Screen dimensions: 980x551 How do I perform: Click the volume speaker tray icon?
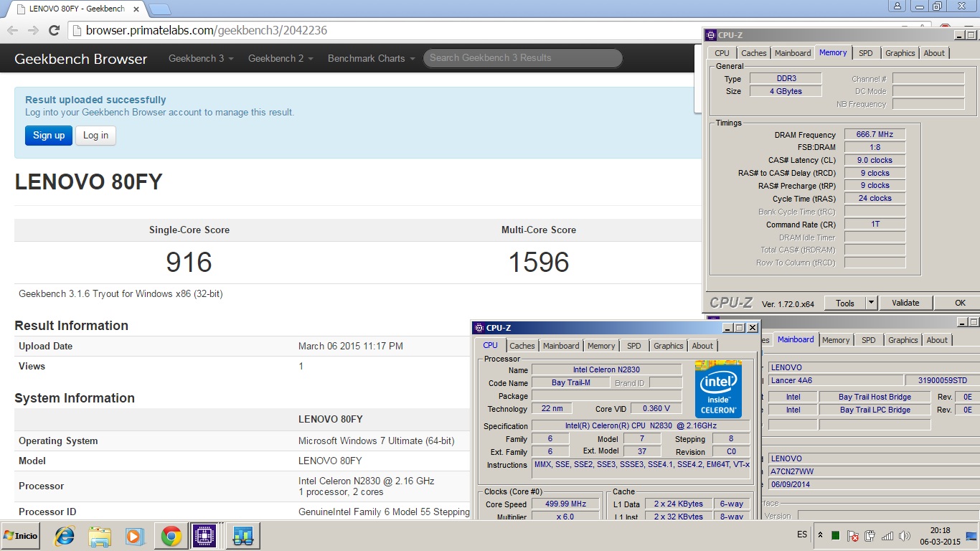903,536
